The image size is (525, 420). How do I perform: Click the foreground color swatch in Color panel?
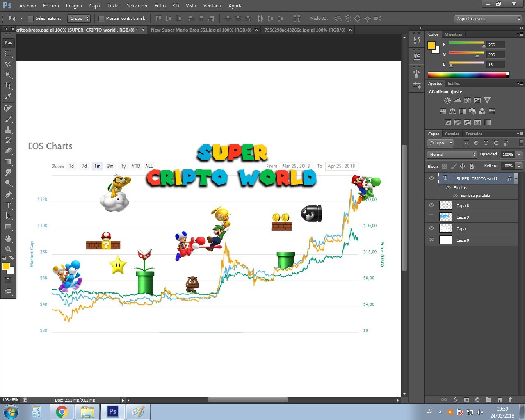(431, 46)
